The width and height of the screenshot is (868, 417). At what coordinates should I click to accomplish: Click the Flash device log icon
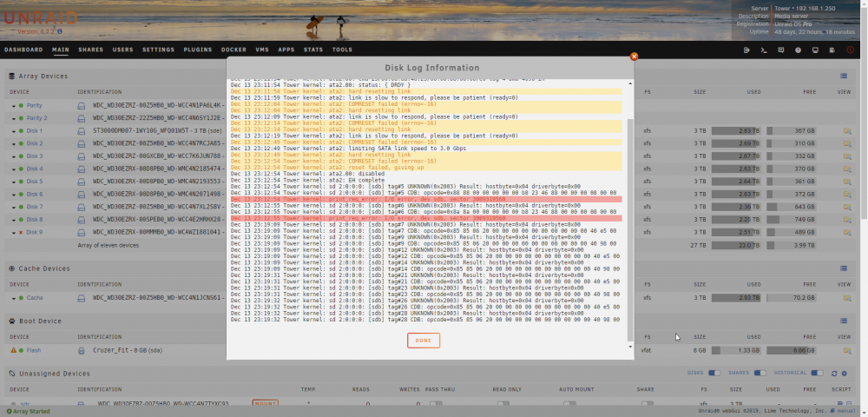tap(82, 351)
